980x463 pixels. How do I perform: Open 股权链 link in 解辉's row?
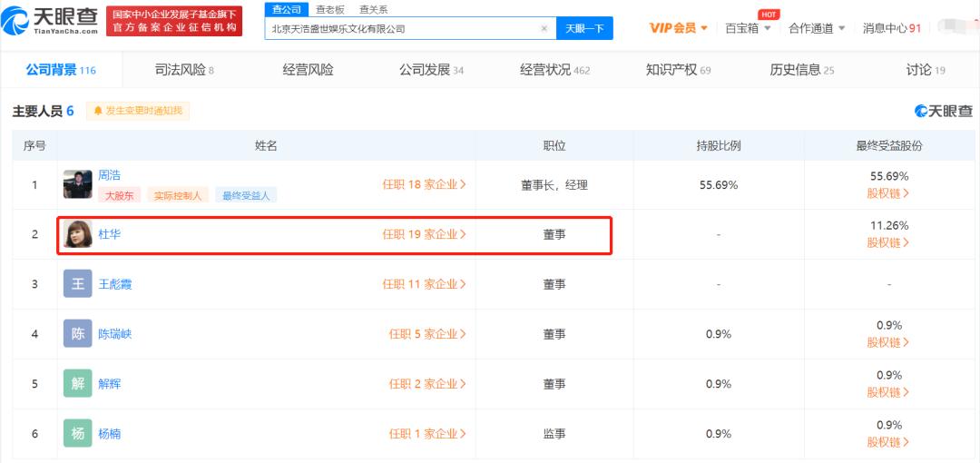click(x=888, y=392)
